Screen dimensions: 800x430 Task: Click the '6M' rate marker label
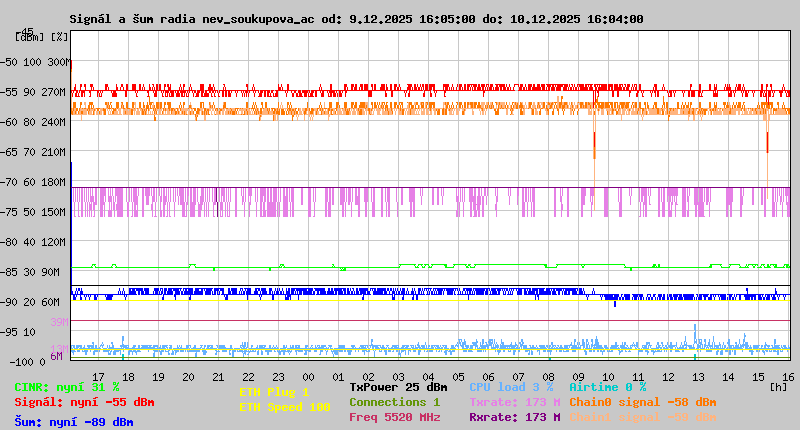57,356
